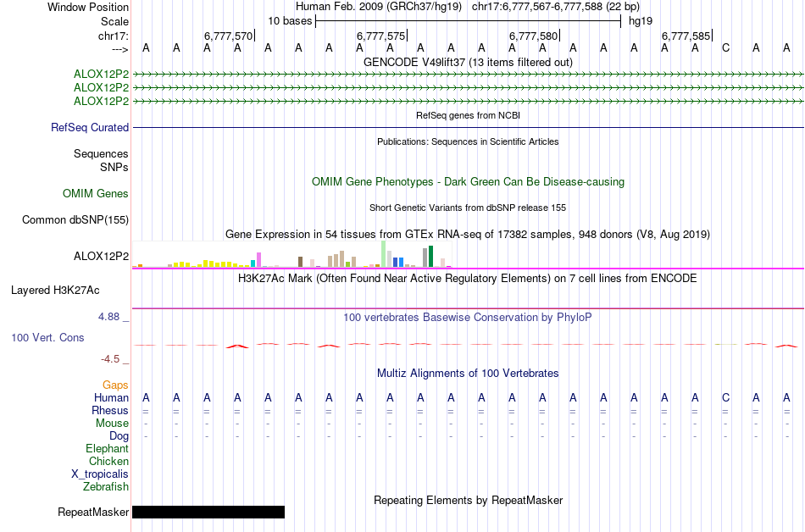805x532 pixels.
Task: Open the GTEx Gene Expression in 54 tissues title
Action: (x=468, y=235)
